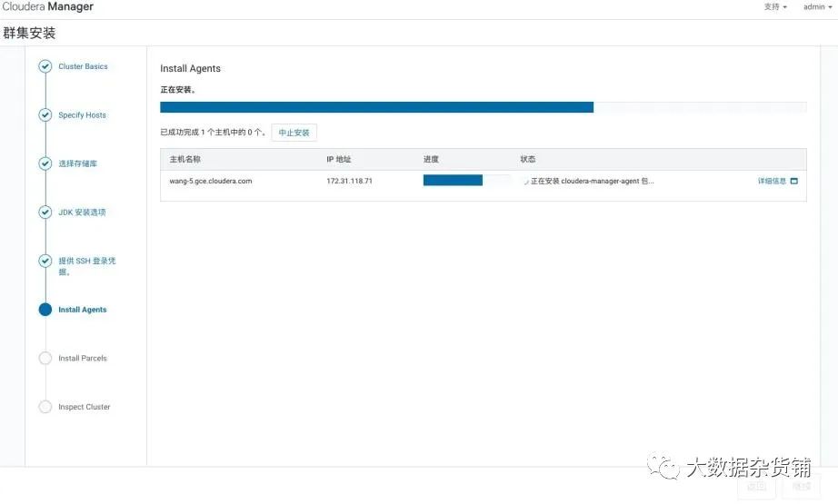This screenshot has height=504, width=838.
Task: Click the 进度 column header
Action: tap(431, 159)
